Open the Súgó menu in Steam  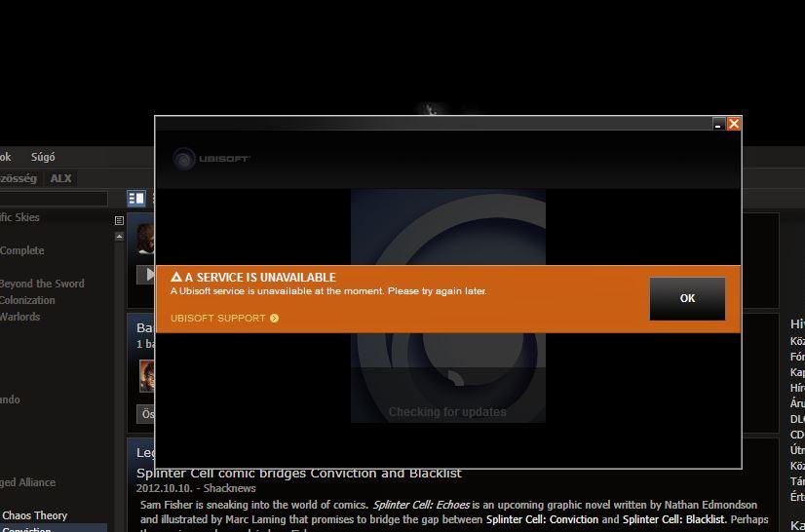tap(43, 157)
